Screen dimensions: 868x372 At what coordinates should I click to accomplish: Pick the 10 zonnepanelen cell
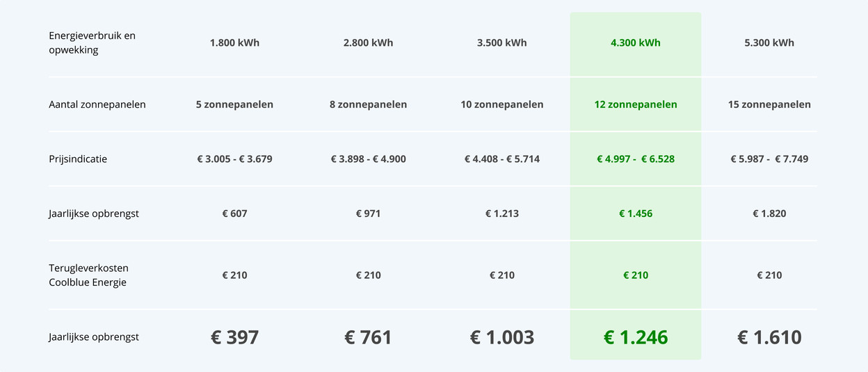(x=501, y=105)
